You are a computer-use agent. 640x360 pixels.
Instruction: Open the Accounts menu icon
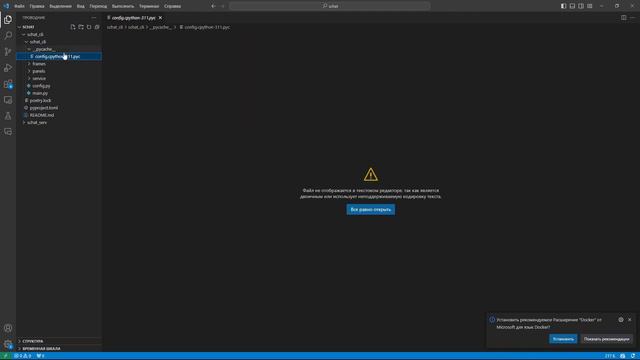coord(8,328)
